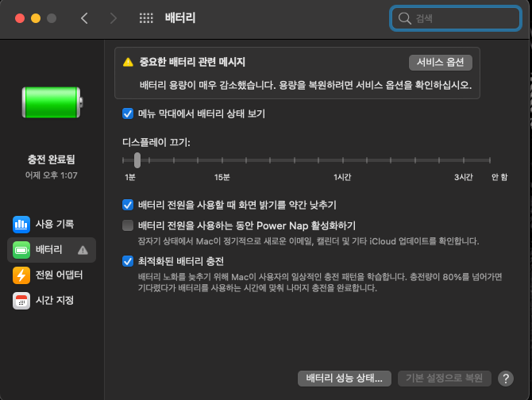Set display-off slider to 안 함
This screenshot has height=400, width=532.
point(490,160)
